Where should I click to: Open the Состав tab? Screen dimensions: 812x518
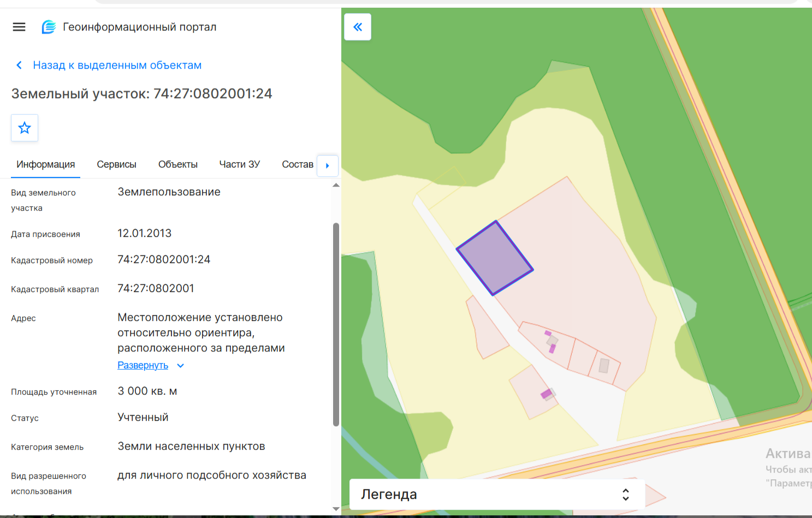[x=298, y=164]
